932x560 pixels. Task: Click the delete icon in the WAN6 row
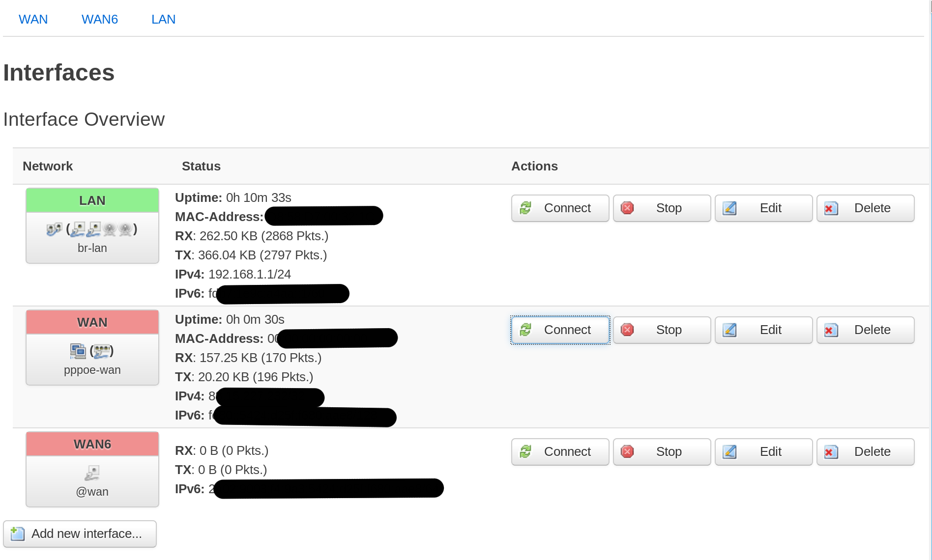pyautogui.click(x=831, y=452)
